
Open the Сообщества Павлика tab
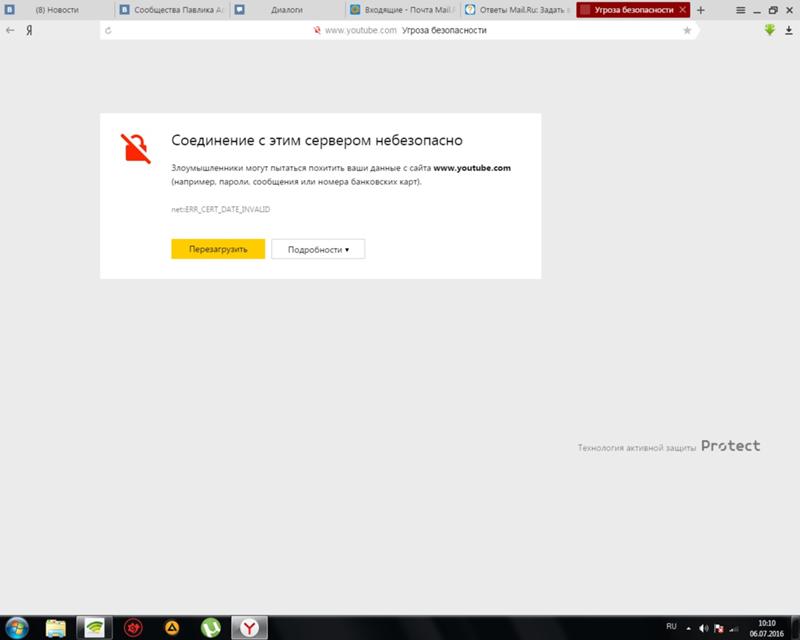point(172,10)
